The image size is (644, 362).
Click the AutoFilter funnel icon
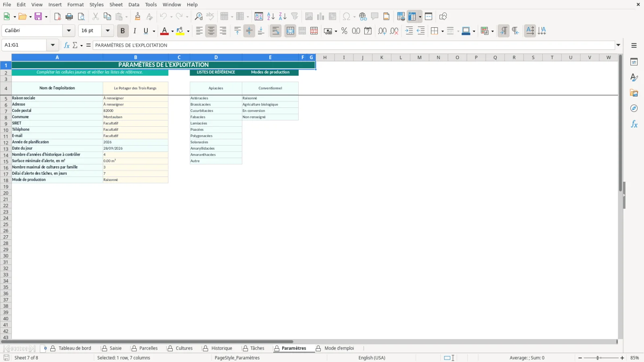295,16
